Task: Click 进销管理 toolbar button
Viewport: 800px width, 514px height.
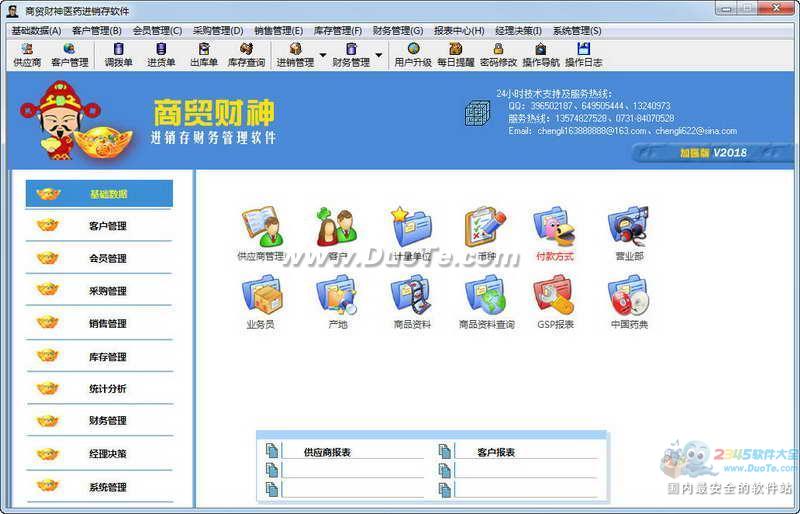Action: point(295,55)
